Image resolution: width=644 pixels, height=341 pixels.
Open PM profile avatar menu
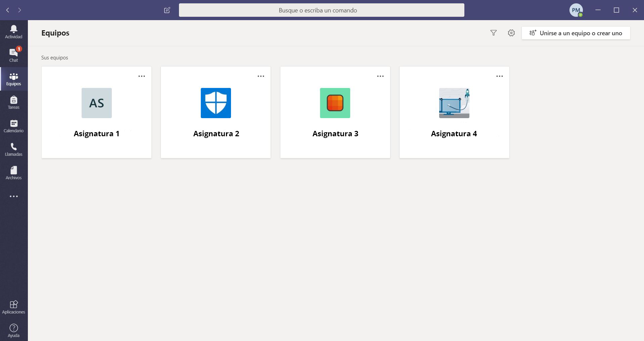tap(576, 10)
